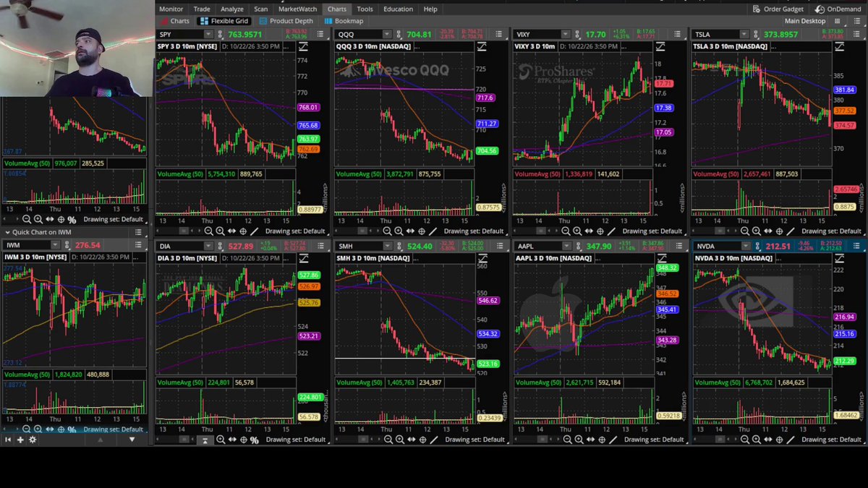Select the drawing tool under the NVDA chart

(792, 440)
